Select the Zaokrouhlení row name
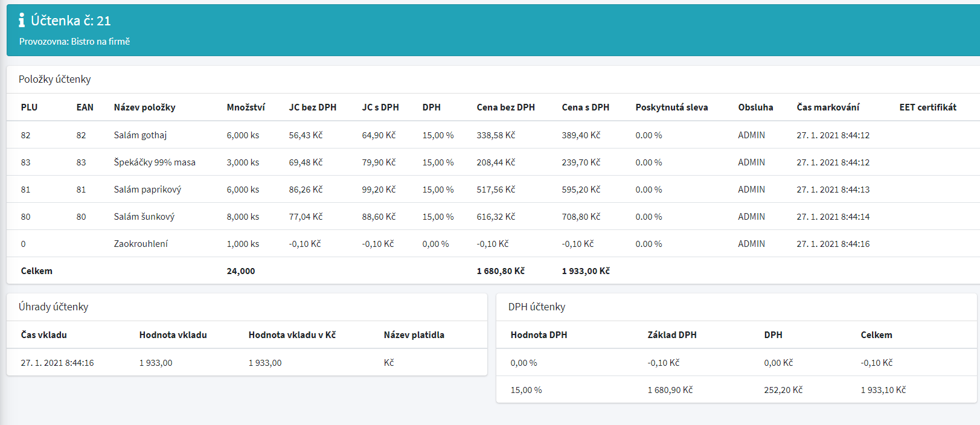This screenshot has width=980, height=425. 141,244
